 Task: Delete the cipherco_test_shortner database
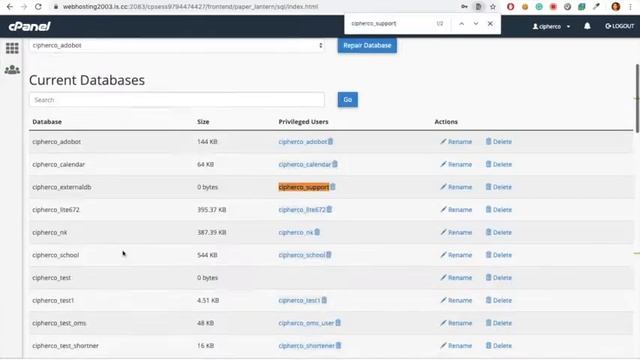pyautogui.click(x=498, y=345)
